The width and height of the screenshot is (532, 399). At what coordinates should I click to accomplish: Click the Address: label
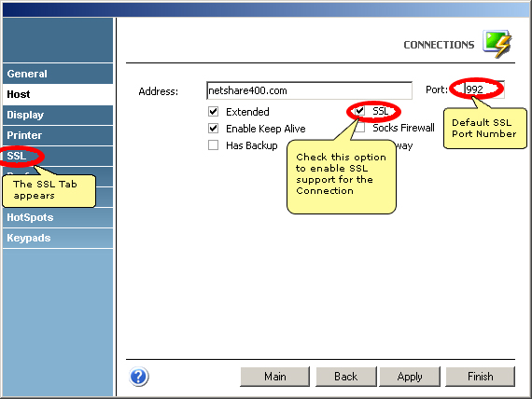pos(158,91)
